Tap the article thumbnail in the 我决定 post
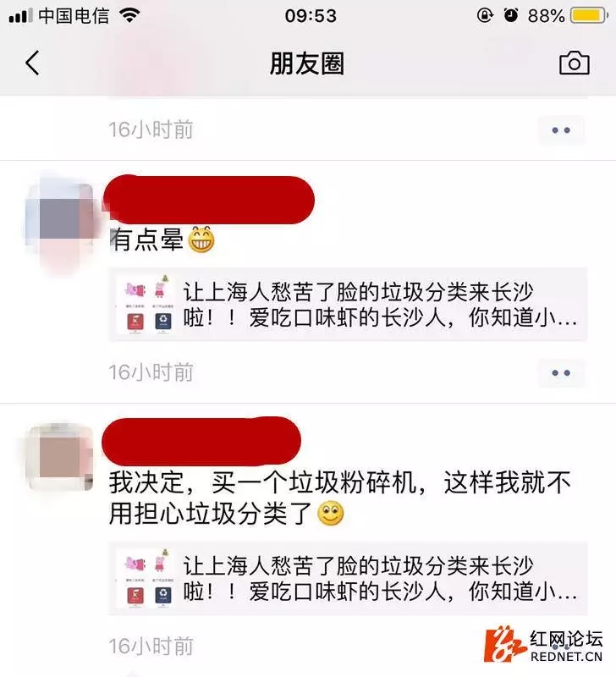616x677 pixels. [x=146, y=578]
